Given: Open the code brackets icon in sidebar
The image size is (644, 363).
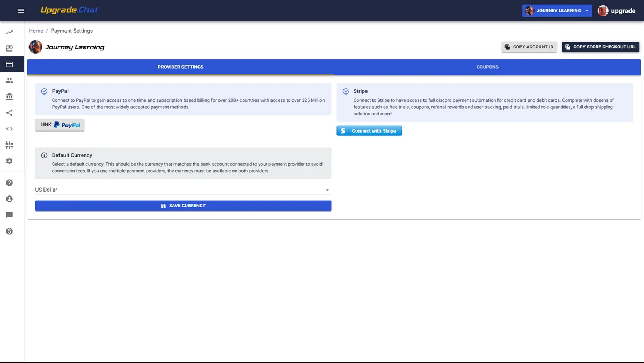Looking at the screenshot, I should (9, 129).
